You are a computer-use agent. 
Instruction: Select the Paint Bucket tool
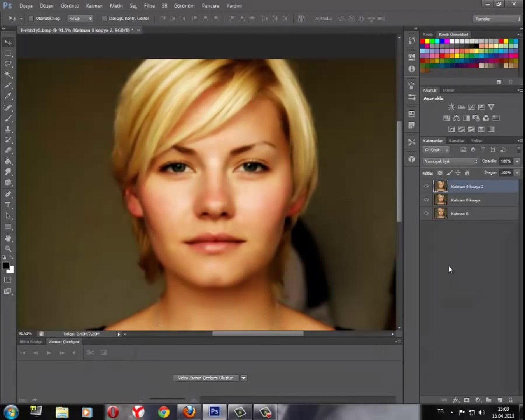pos(8,161)
